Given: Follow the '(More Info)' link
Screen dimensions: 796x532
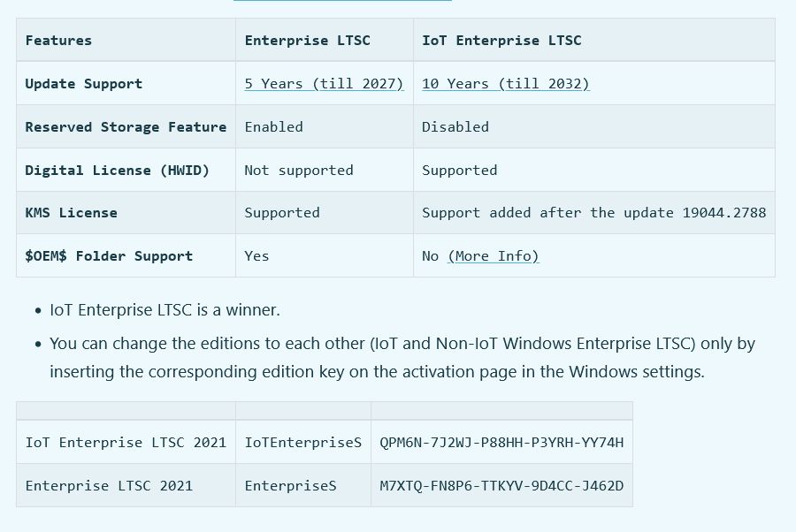Looking at the screenshot, I should (x=493, y=256).
